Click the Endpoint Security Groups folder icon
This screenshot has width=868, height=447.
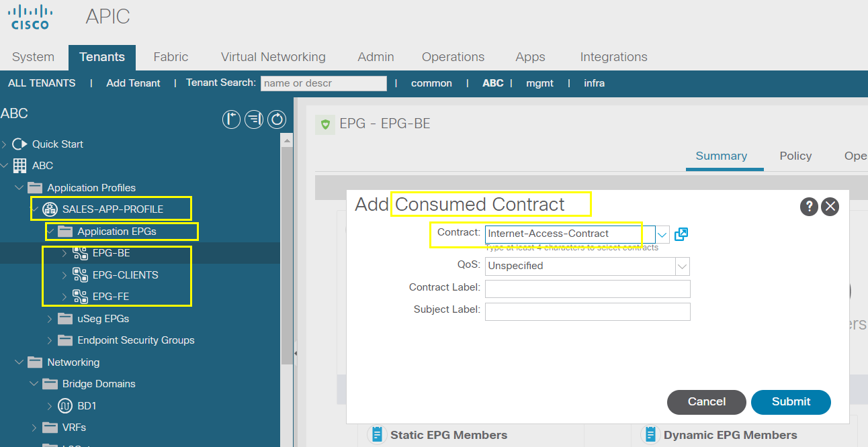[65, 340]
